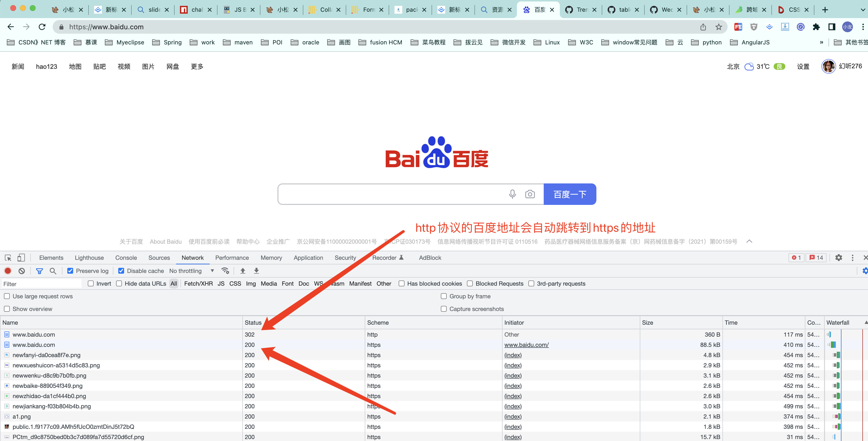Viewport: 868px width, 441px height.
Task: Open the hao123 link
Action: [x=47, y=66]
